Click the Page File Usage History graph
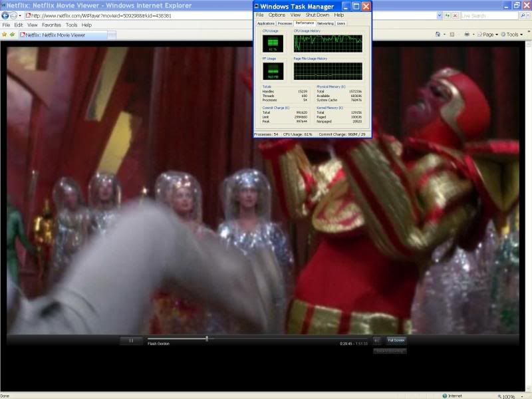Screen dimensions: 532x399 (328, 71)
